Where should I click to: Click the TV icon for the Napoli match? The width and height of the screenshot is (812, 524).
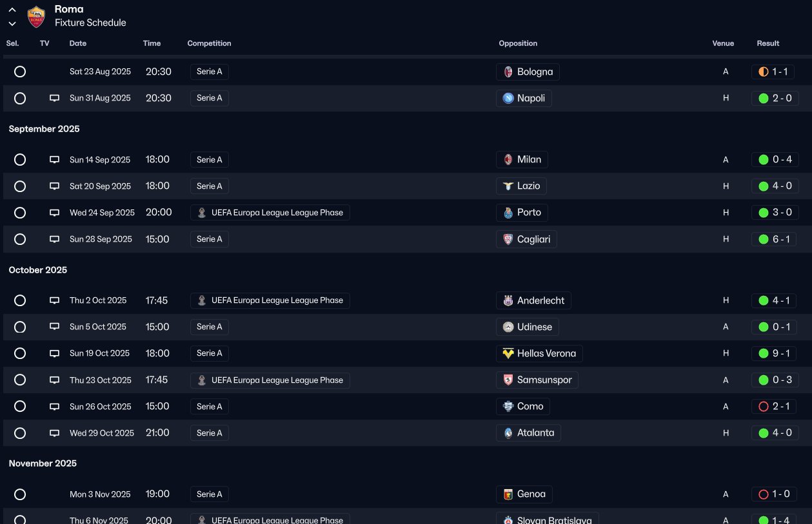click(x=54, y=98)
